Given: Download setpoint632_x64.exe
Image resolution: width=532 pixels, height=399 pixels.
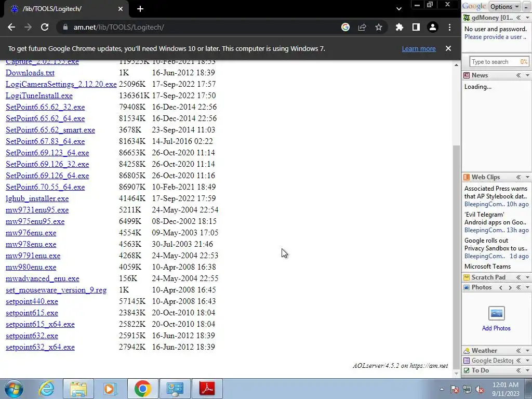Looking at the screenshot, I should click(40, 347).
